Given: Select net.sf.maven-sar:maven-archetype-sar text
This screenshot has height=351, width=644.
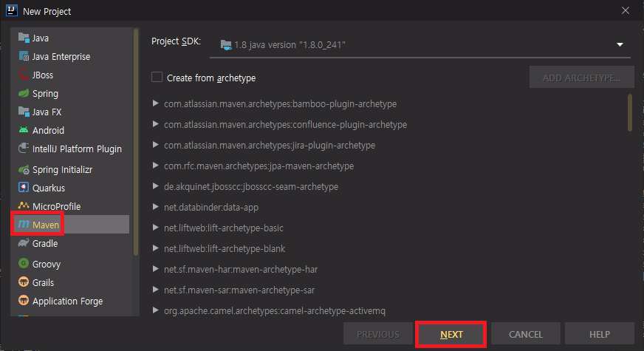Looking at the screenshot, I should [x=239, y=290].
